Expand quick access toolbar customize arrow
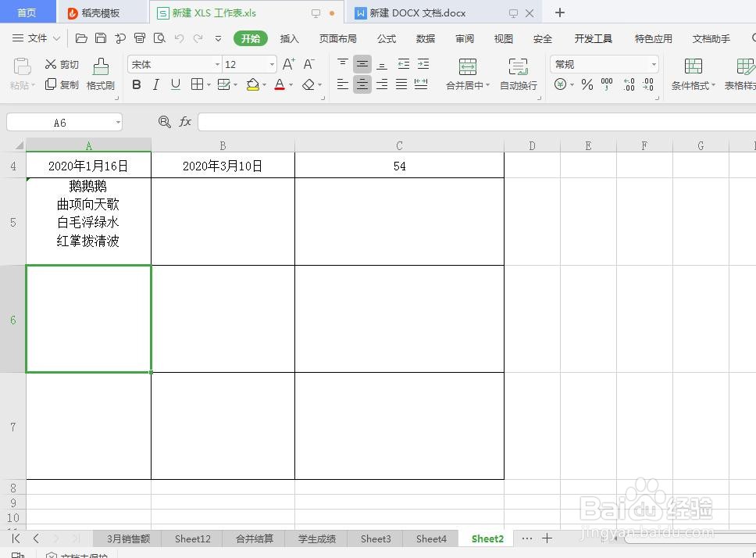Screen dimensions: 756x558 (218, 38)
